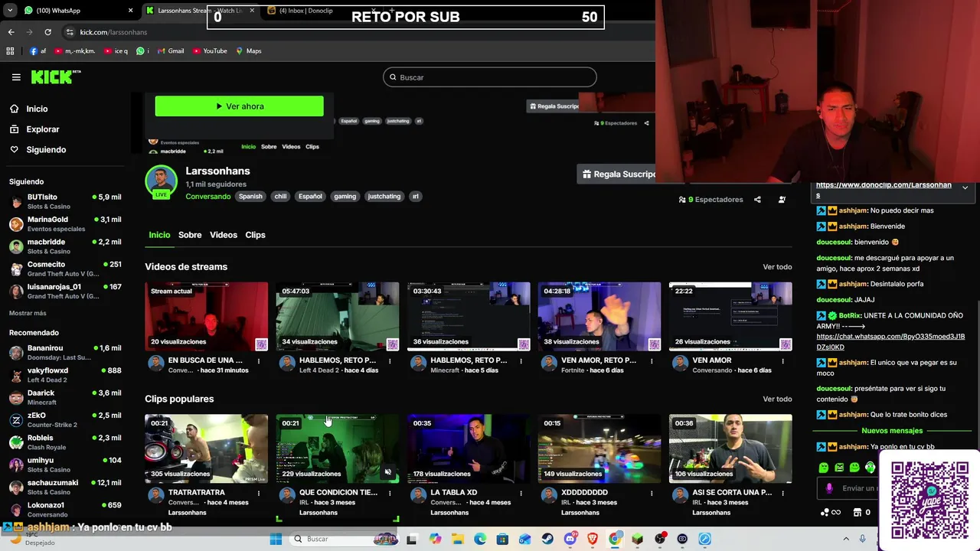
Task: Open the browser apps grid icon
Action: (10, 51)
